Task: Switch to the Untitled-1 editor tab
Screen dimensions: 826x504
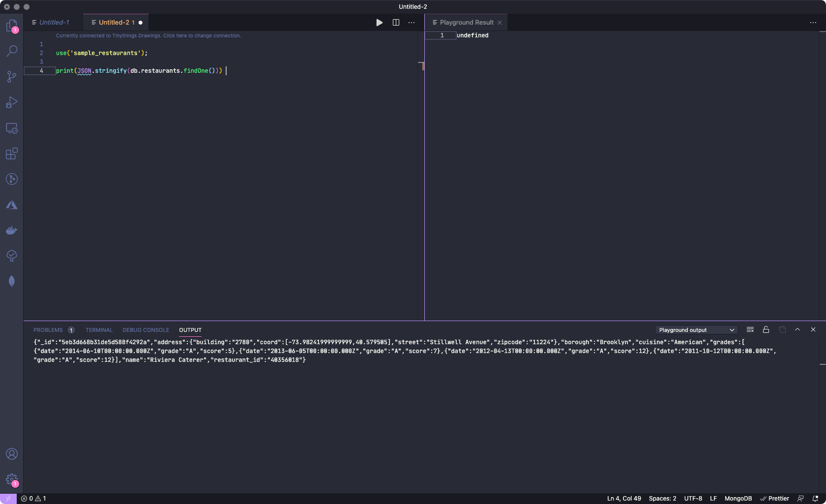Action: [x=54, y=23]
